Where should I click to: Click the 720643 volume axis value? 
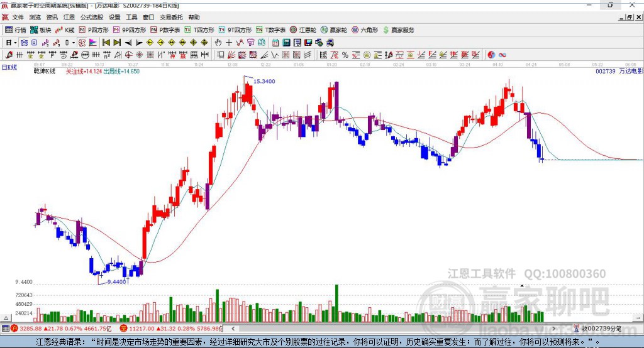24,295
